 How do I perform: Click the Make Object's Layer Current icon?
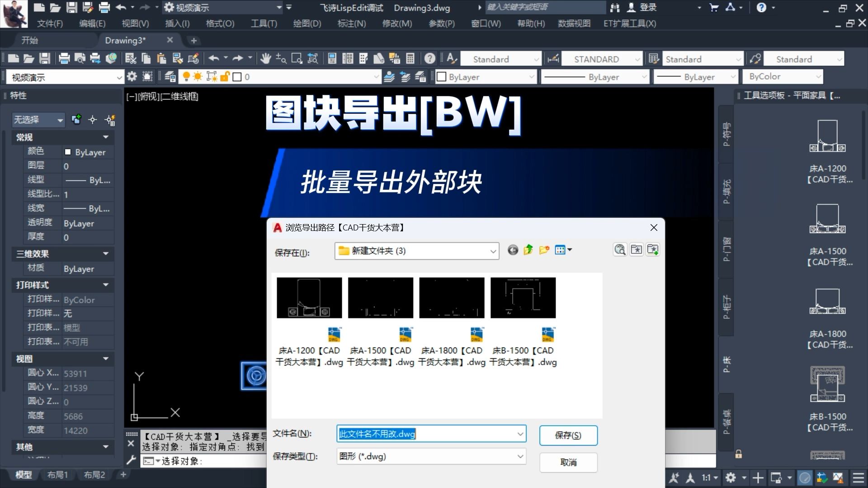389,77
